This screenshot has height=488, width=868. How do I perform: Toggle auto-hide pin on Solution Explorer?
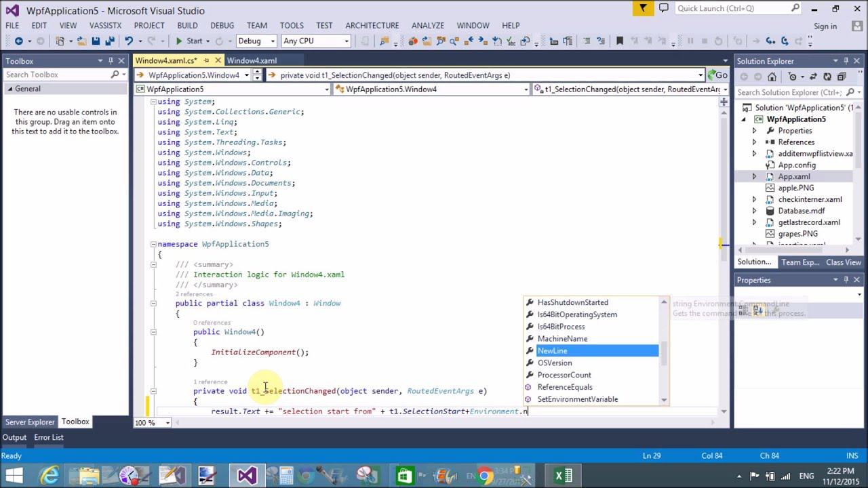846,61
